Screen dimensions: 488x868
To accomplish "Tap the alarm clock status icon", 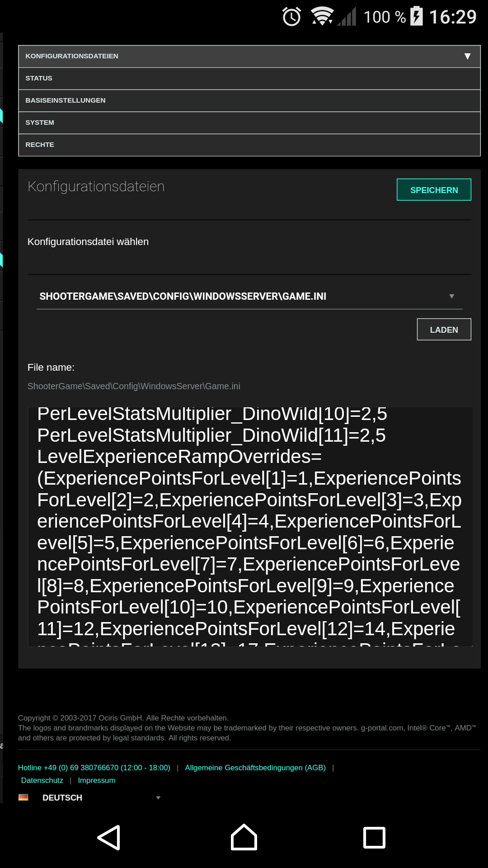I will coord(291,17).
